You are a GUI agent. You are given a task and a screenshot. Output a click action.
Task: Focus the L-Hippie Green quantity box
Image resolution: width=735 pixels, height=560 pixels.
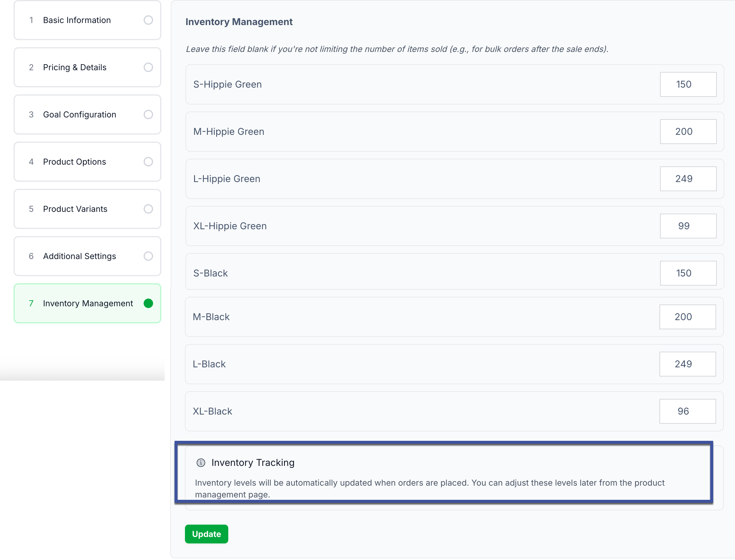(x=688, y=179)
